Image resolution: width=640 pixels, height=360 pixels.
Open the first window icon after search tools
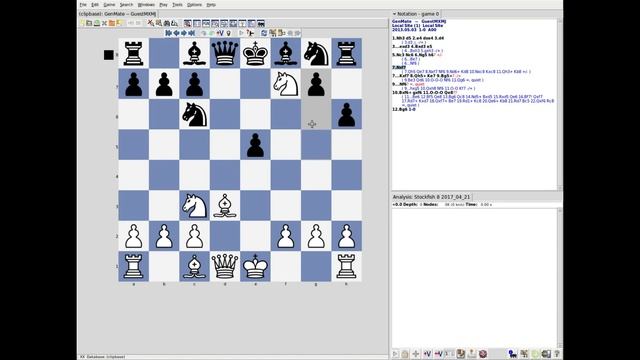[187, 23]
